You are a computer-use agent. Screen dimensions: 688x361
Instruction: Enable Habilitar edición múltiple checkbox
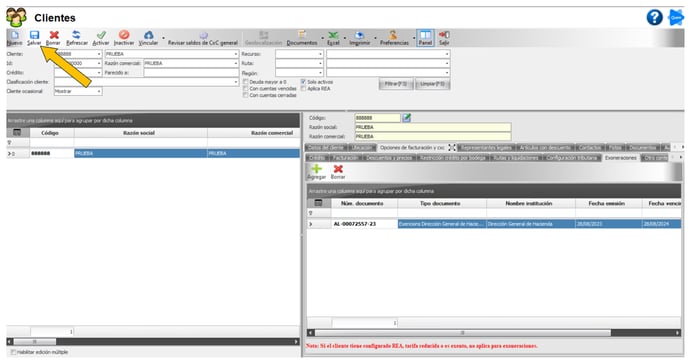(x=13, y=352)
